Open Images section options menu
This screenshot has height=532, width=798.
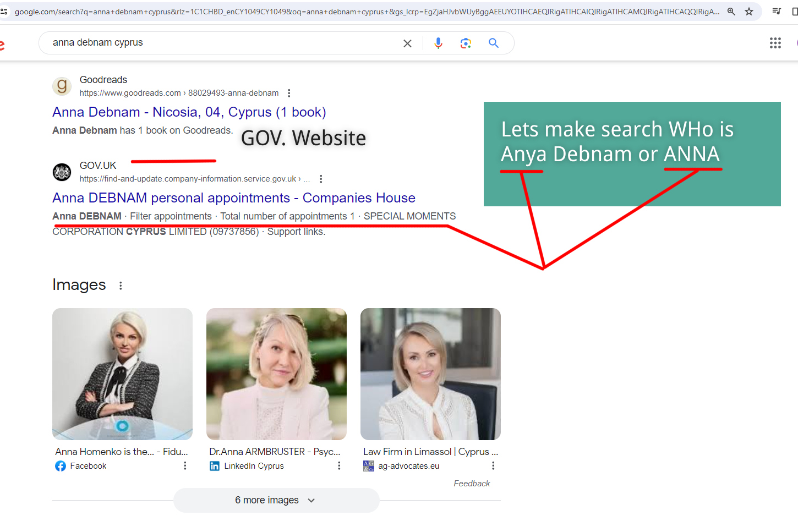121,286
